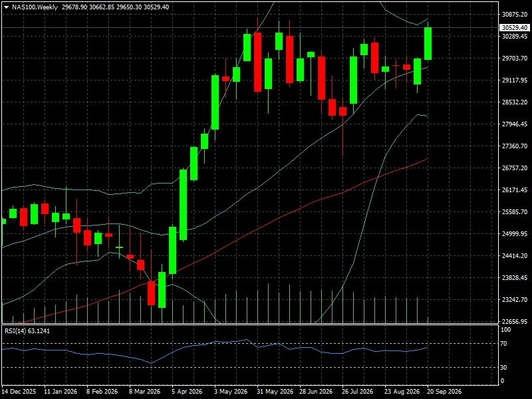Select the 14 Dec 2025 time label

(x=19, y=392)
